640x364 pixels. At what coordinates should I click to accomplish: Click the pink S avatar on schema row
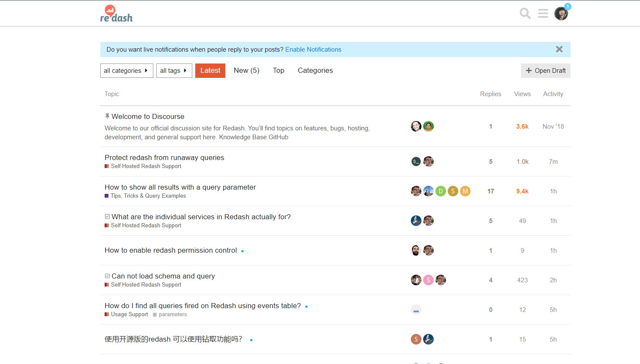428,280
